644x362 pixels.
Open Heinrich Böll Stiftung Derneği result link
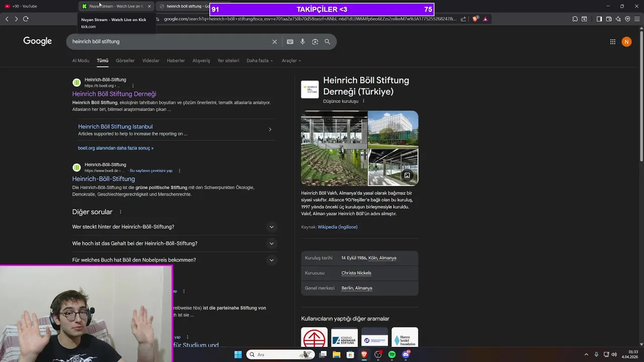pyautogui.click(x=114, y=94)
